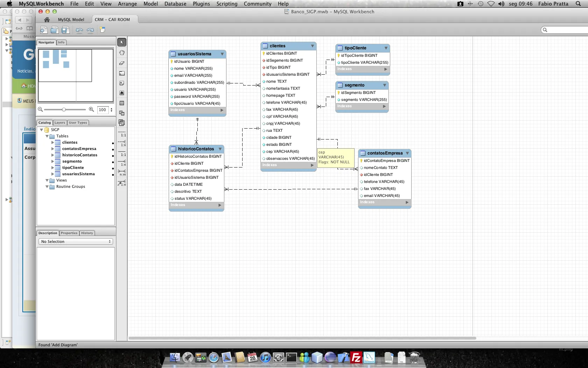Click the New document toolbar icon
The width and height of the screenshot is (588, 368).
43,30
